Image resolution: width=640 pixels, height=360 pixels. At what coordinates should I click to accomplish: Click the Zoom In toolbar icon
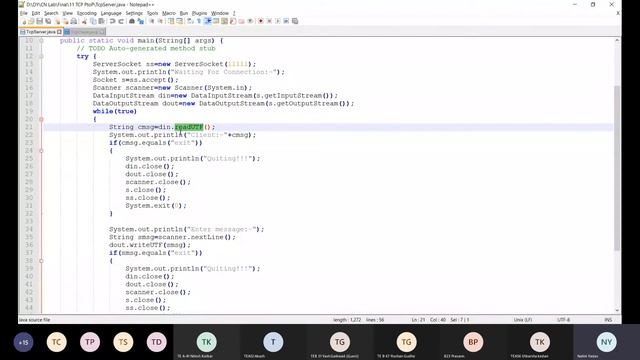coord(151,21)
